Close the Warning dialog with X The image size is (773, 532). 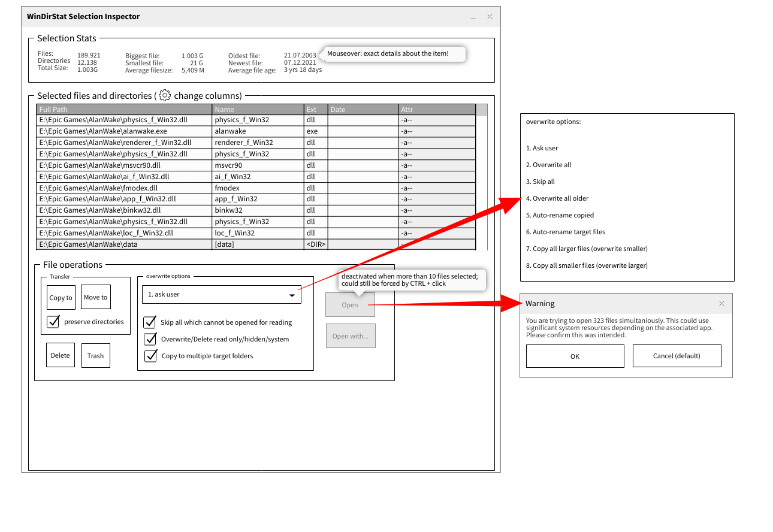(x=721, y=304)
